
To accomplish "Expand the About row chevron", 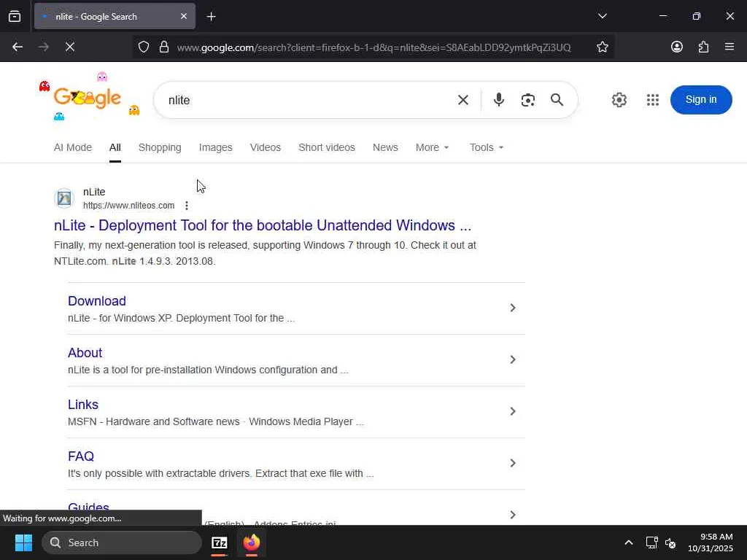I will click(513, 359).
